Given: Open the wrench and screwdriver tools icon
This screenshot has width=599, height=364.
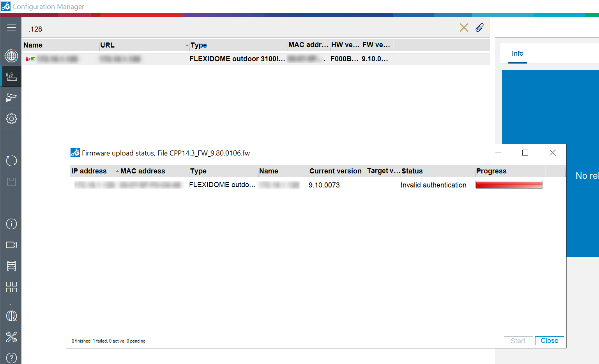Looking at the screenshot, I should tap(11, 337).
